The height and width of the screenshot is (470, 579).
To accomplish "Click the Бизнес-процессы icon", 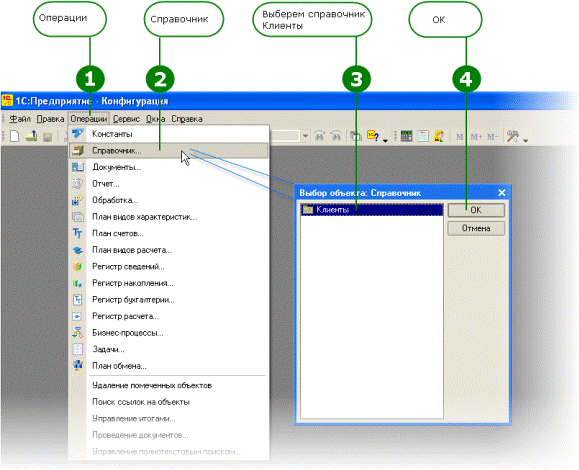I will pyautogui.click(x=78, y=333).
